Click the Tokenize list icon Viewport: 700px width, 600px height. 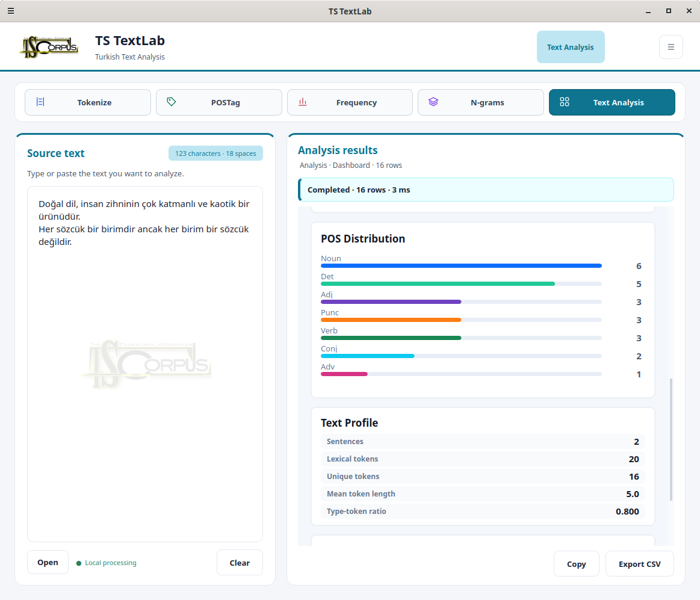pos(40,102)
